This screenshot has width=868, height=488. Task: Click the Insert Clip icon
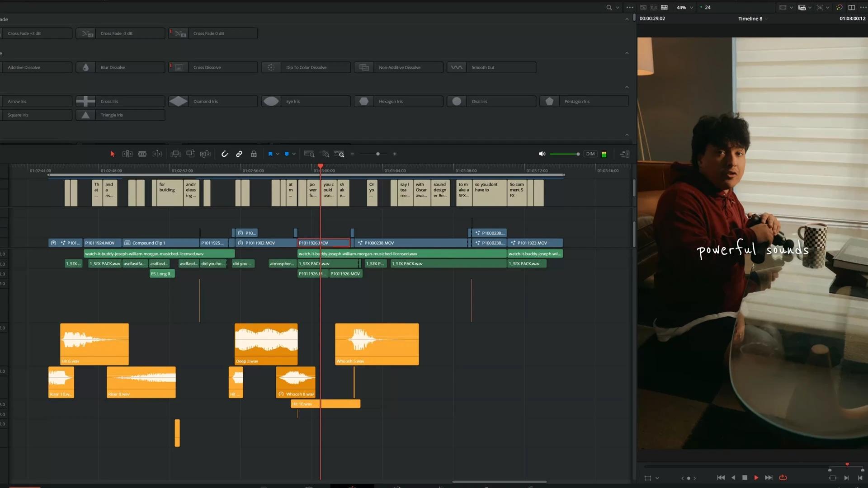[x=175, y=154]
